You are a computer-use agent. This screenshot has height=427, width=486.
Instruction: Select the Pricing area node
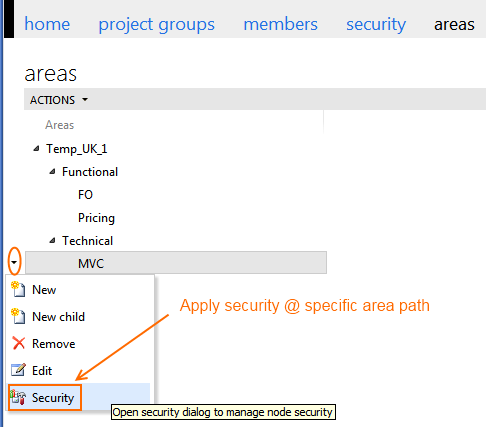pos(96,218)
